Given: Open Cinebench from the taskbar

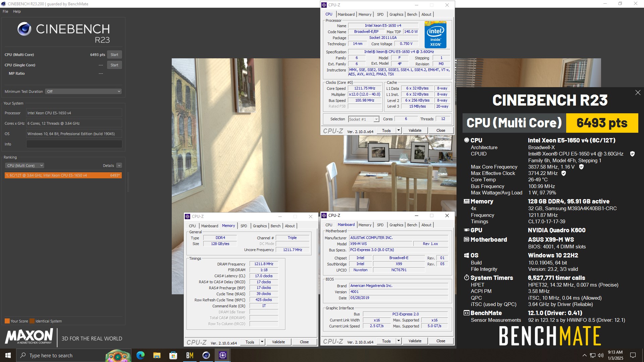Looking at the screenshot, I should pyautogui.click(x=206, y=355).
